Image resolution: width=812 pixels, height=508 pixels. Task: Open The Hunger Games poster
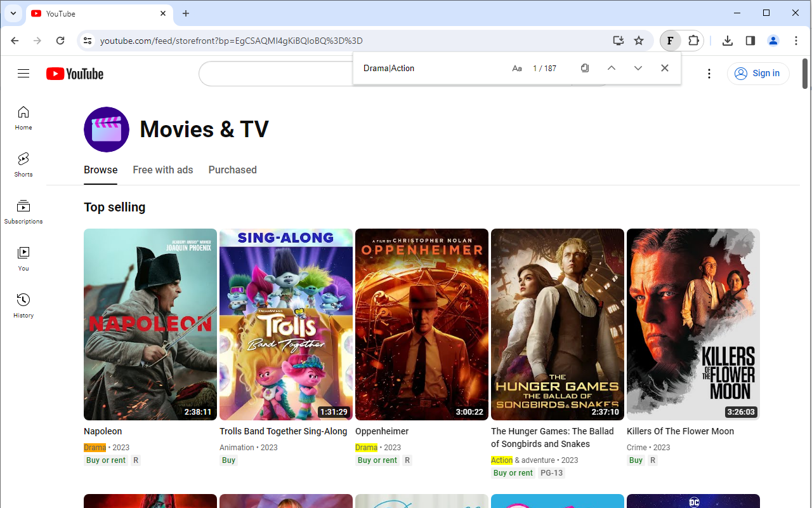click(x=558, y=324)
